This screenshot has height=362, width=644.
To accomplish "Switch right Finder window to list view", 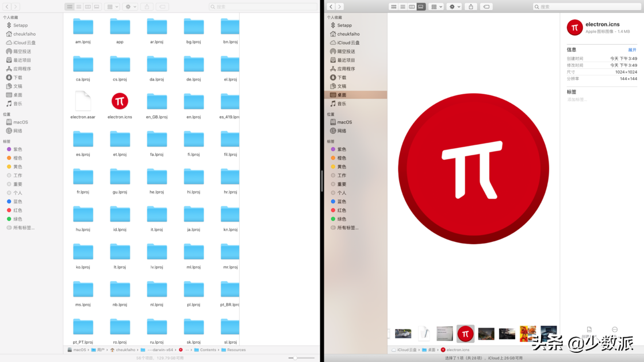I will click(x=402, y=6).
